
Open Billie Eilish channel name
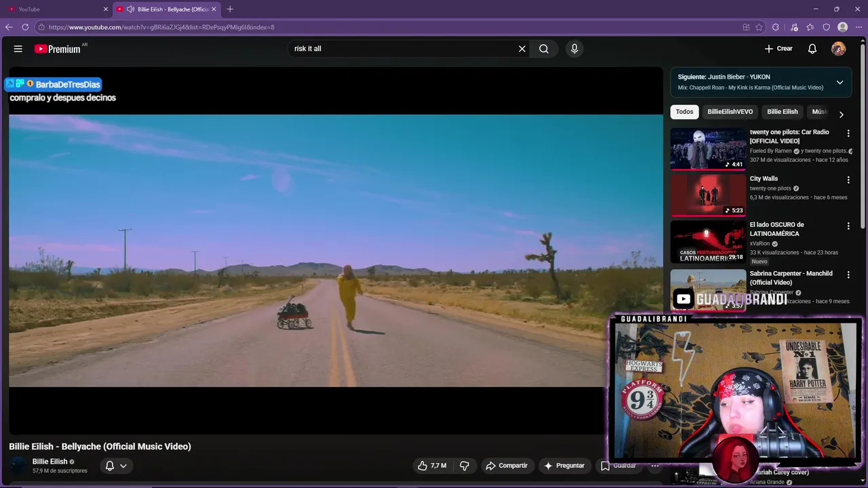(50, 462)
